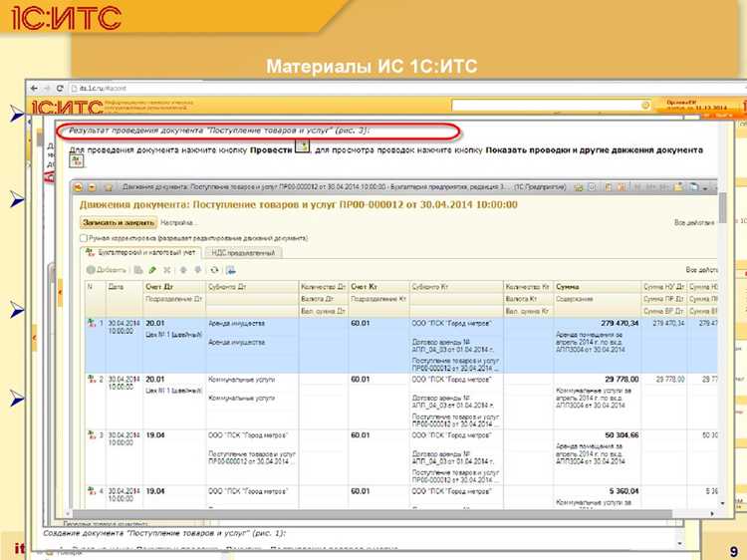Screen dimensions: 747x560
Task: Open the dropdown arrow next to 1C logo
Action: [x=92, y=187]
